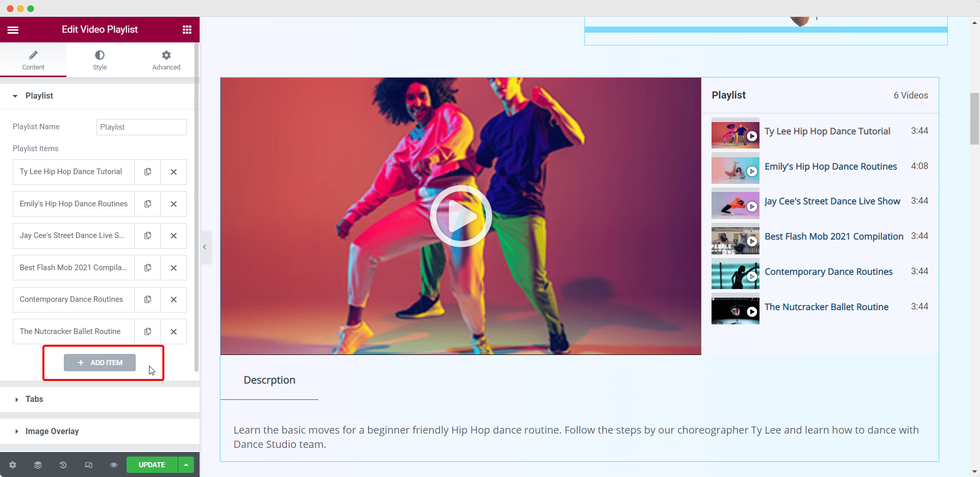This screenshot has height=477, width=980.
Task: Click the UPDATE button
Action: tap(152, 465)
